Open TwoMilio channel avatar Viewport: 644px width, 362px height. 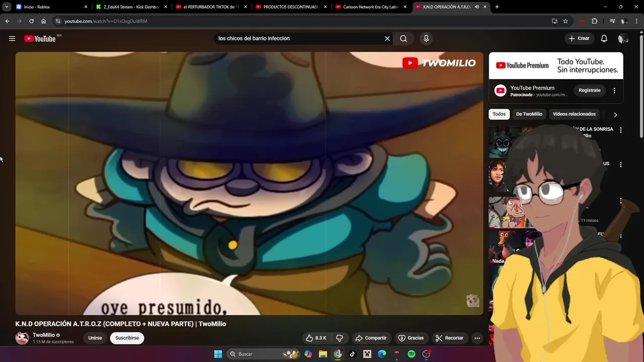(x=22, y=338)
